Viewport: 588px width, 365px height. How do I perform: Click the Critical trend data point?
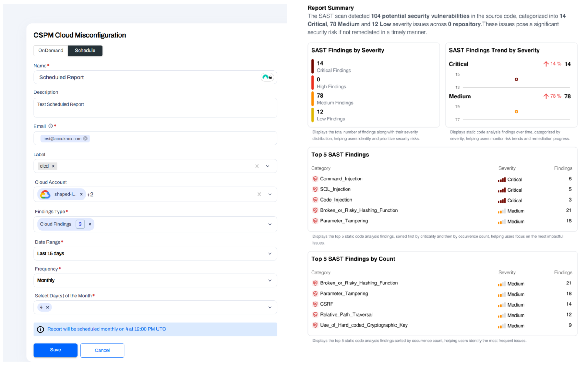pyautogui.click(x=516, y=79)
